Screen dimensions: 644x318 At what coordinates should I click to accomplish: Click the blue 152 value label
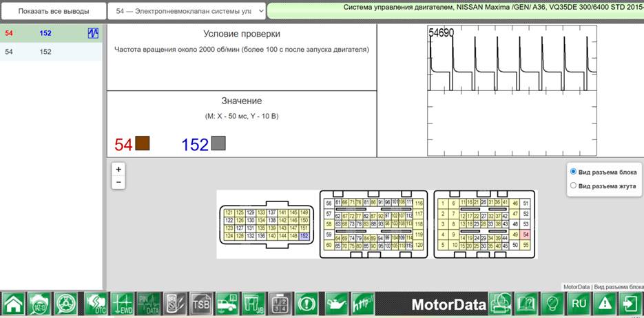click(195, 145)
